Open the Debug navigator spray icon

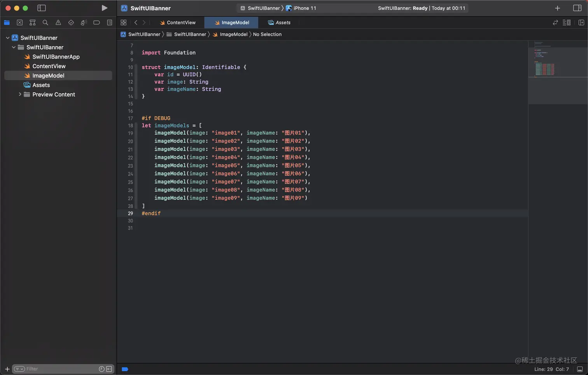(84, 23)
